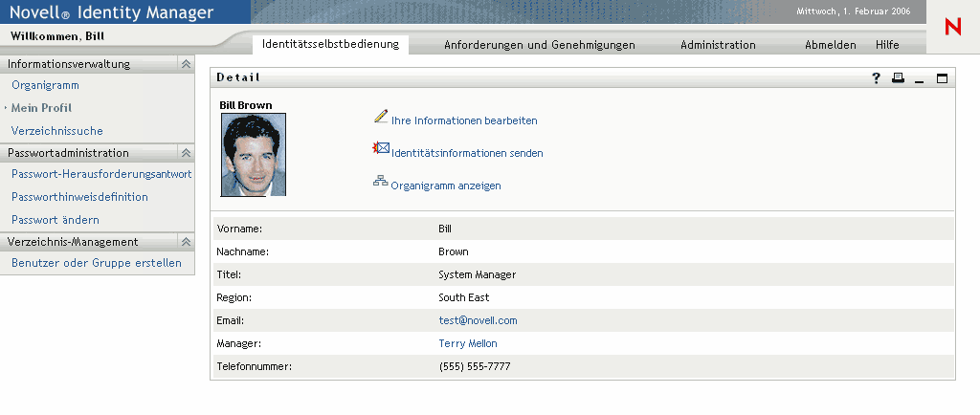Open manager Terry Mellon's profile link
The height and width of the screenshot is (415, 980).
pos(467,344)
